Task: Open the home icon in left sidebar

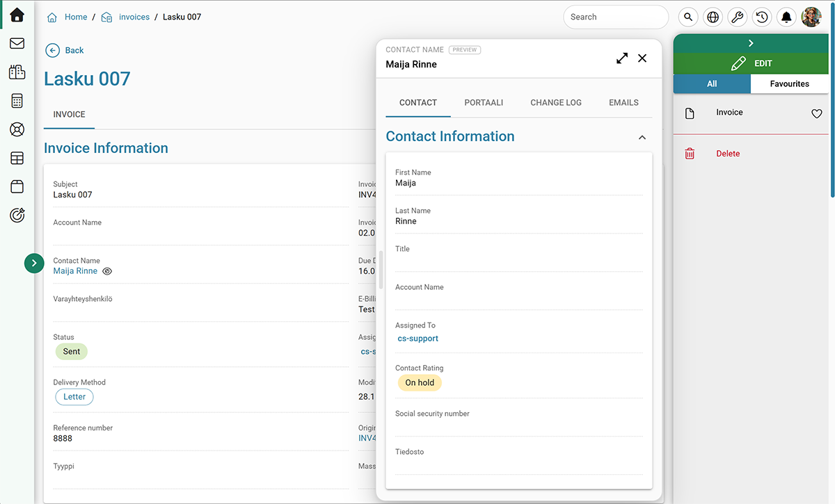Action: tap(17, 15)
